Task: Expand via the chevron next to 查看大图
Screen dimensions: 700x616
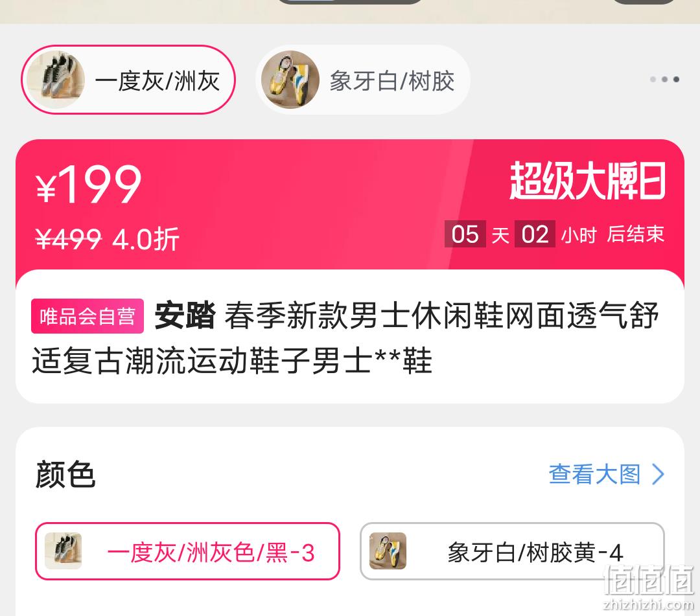Action: [658, 473]
